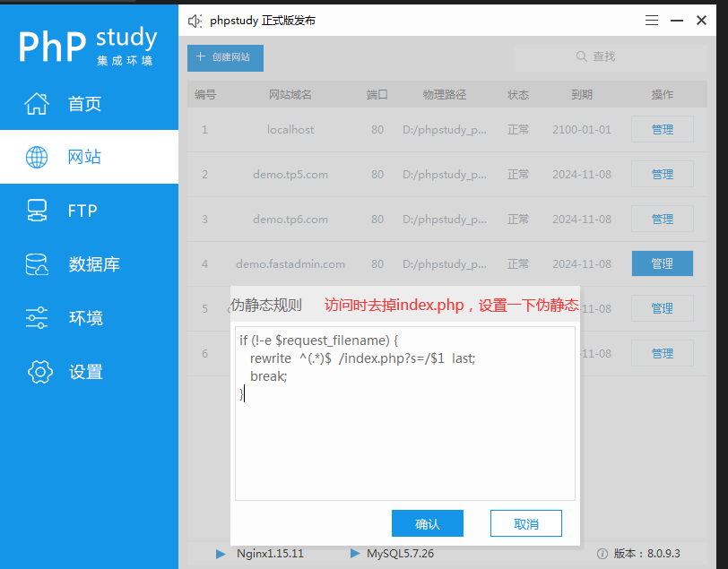Click the Nginx1.15.11 status text
The width and height of the screenshot is (728, 569).
click(x=270, y=554)
